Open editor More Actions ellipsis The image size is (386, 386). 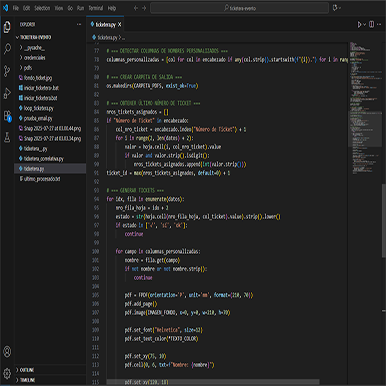click(379, 24)
